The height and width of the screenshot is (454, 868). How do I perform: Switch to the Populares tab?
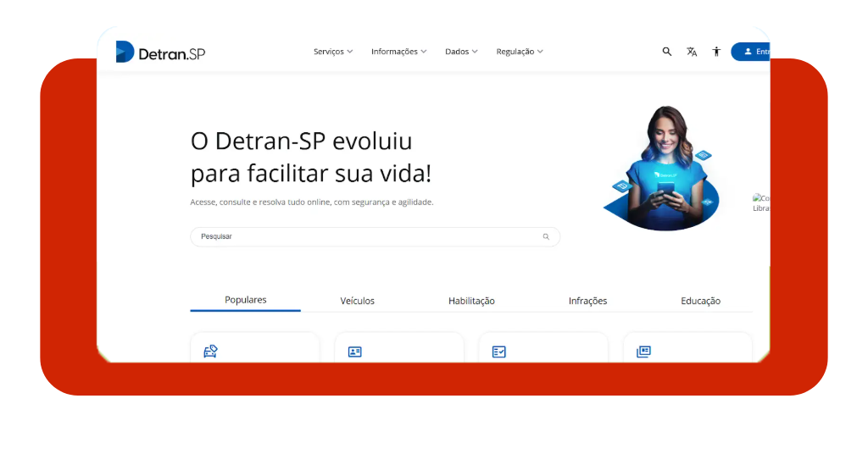click(245, 300)
